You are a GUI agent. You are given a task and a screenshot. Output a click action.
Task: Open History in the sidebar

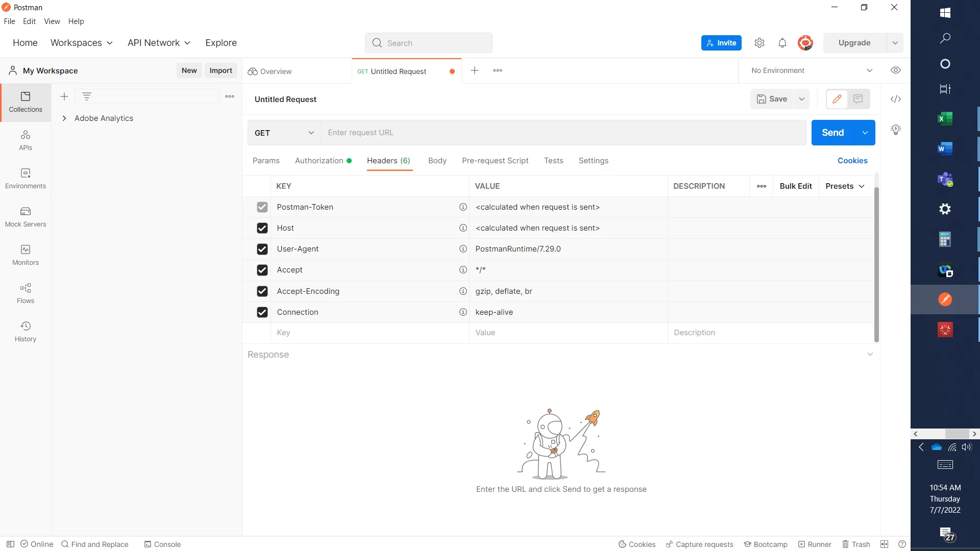pos(26,332)
